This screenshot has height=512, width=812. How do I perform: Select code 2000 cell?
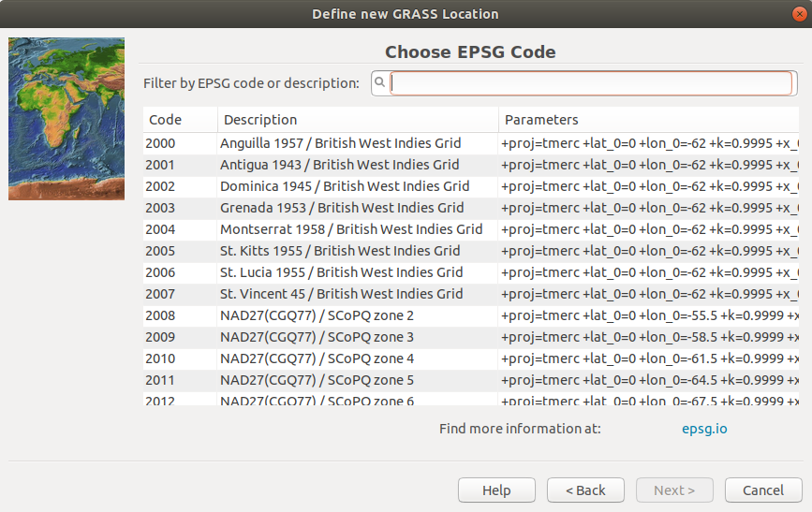click(x=180, y=143)
